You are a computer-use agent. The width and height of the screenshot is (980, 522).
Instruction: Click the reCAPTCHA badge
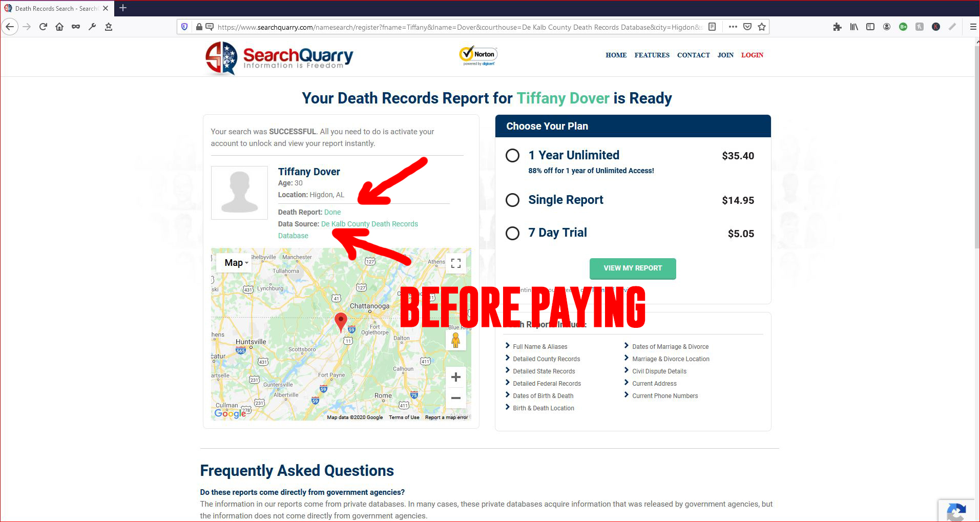point(956,511)
